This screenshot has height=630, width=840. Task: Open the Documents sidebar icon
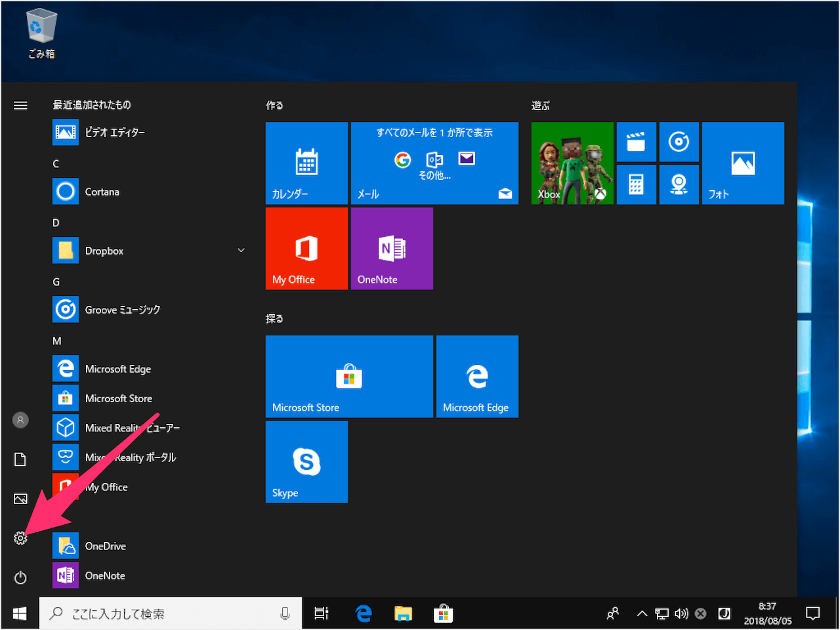[x=20, y=459]
